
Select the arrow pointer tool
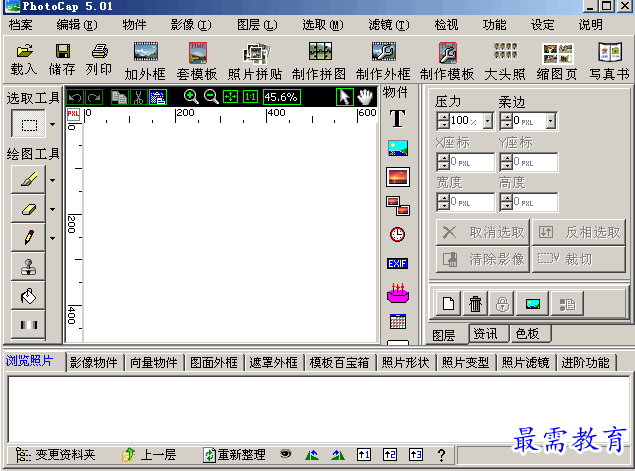pos(345,97)
